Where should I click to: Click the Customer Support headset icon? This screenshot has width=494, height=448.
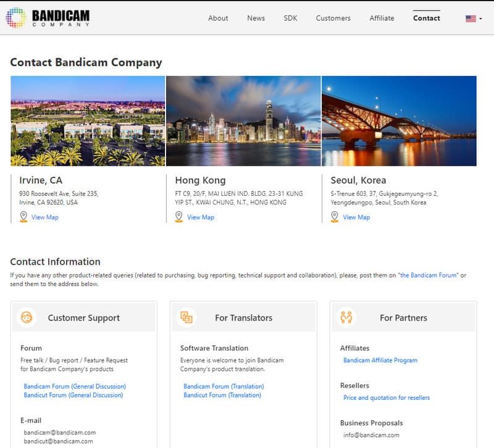coord(27,318)
